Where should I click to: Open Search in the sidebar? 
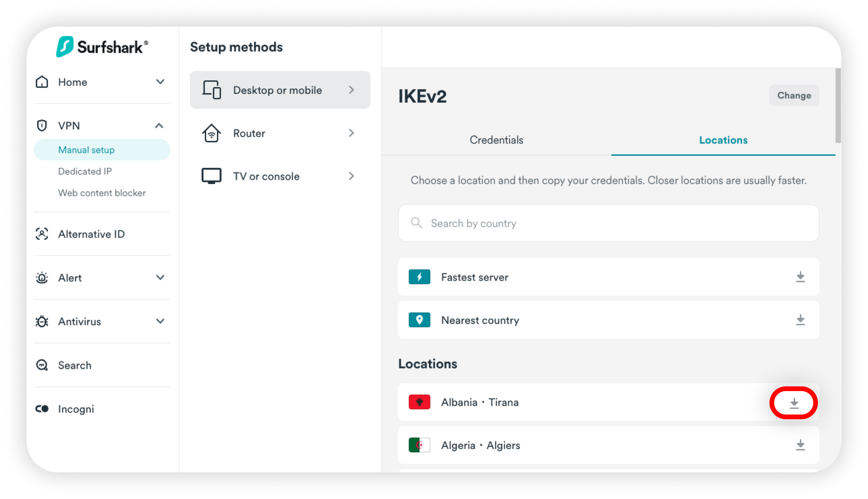(x=75, y=365)
